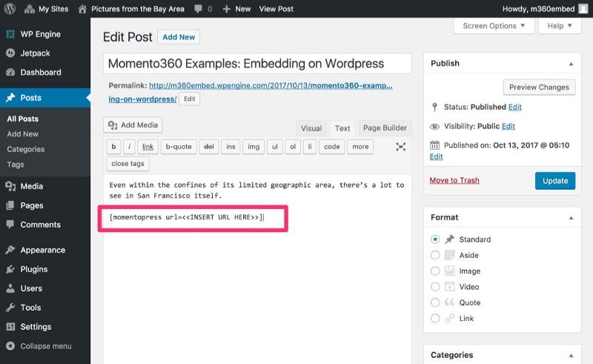This screenshot has width=593, height=364.
Task: Click the b bold quicktag button
Action: [113, 147]
